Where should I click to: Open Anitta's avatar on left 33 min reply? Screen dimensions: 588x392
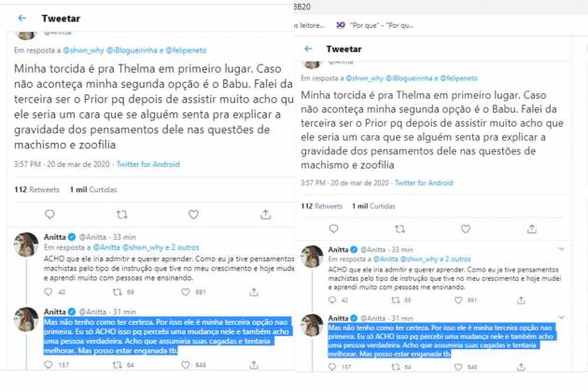[x=26, y=245]
